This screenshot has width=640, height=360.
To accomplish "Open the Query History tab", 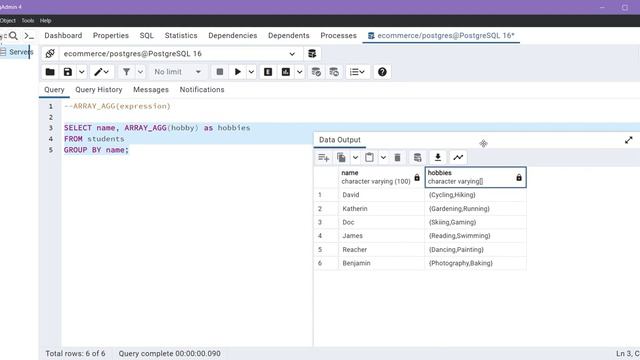I will tap(98, 89).
